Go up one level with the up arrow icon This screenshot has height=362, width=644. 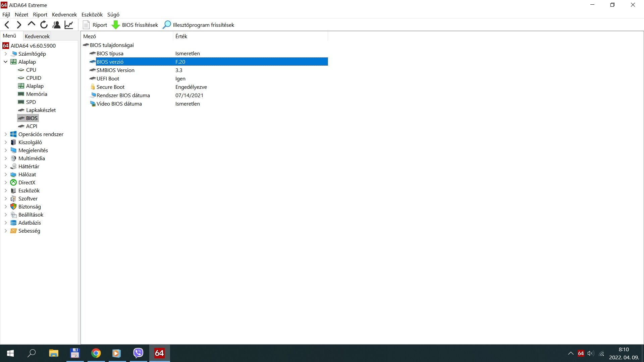pyautogui.click(x=32, y=24)
